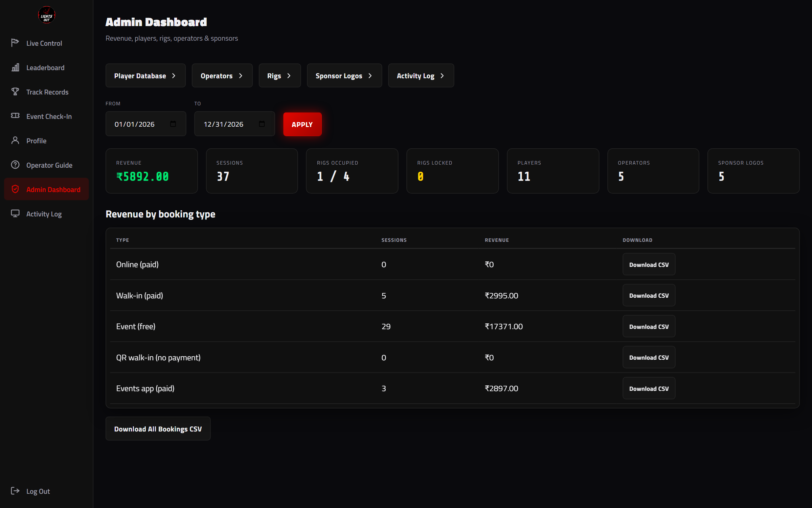Download CSV for Events app (paid)

coord(649,388)
